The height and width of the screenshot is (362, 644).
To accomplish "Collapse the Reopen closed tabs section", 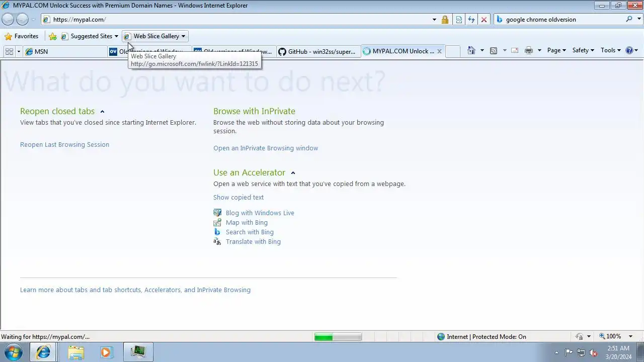I will [x=102, y=112].
